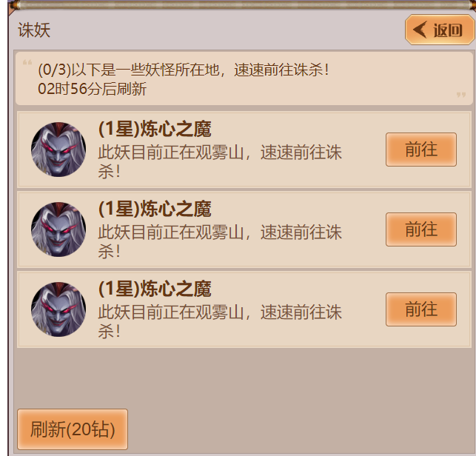Select the first 炼心之魔 demon portrait
The width and height of the screenshot is (476, 456).
click(x=58, y=150)
